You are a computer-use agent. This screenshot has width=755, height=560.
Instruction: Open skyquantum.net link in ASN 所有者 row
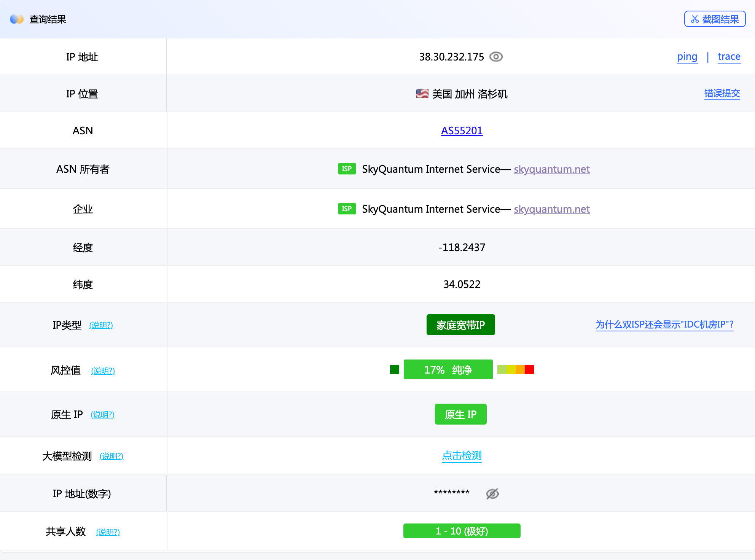[x=551, y=169]
